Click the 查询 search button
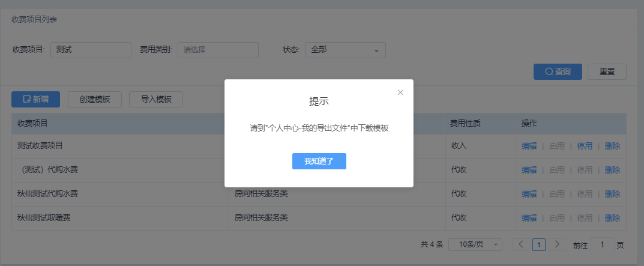Viewport: 644px width, 266px height. tap(558, 71)
